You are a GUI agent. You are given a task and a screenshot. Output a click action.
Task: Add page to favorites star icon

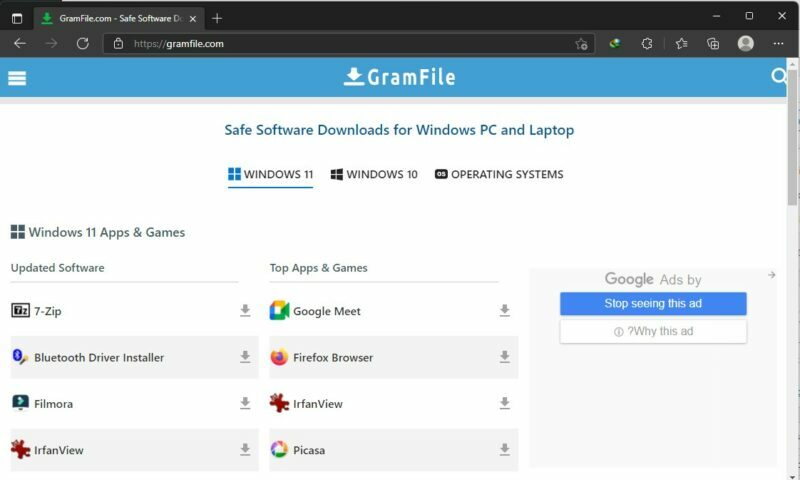coord(581,44)
